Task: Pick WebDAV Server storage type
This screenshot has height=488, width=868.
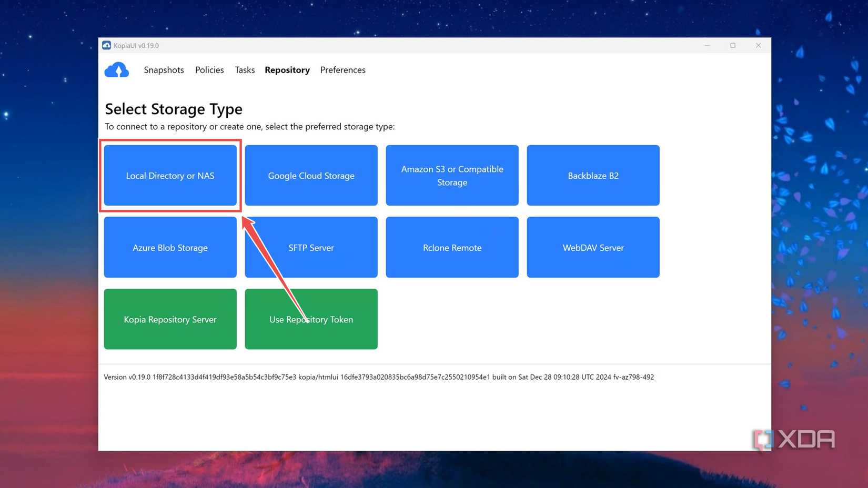Action: click(593, 247)
